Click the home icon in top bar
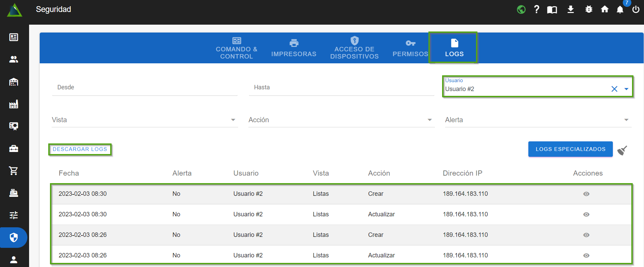 click(x=605, y=10)
